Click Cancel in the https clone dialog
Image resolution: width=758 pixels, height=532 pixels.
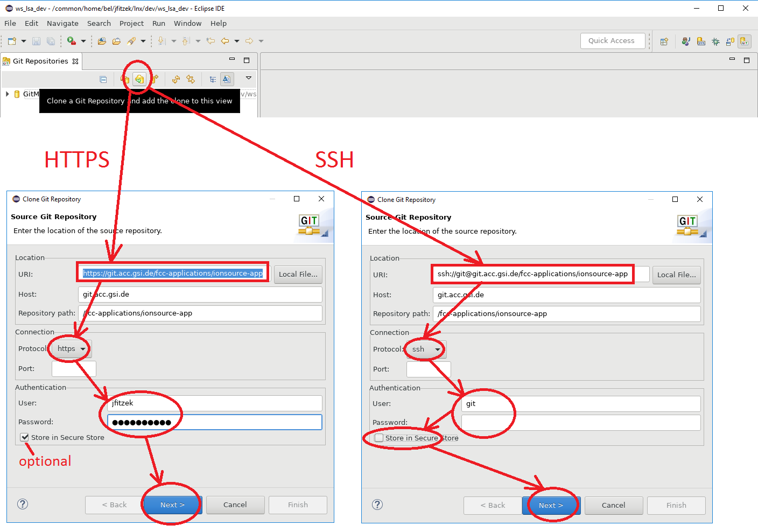point(235,505)
